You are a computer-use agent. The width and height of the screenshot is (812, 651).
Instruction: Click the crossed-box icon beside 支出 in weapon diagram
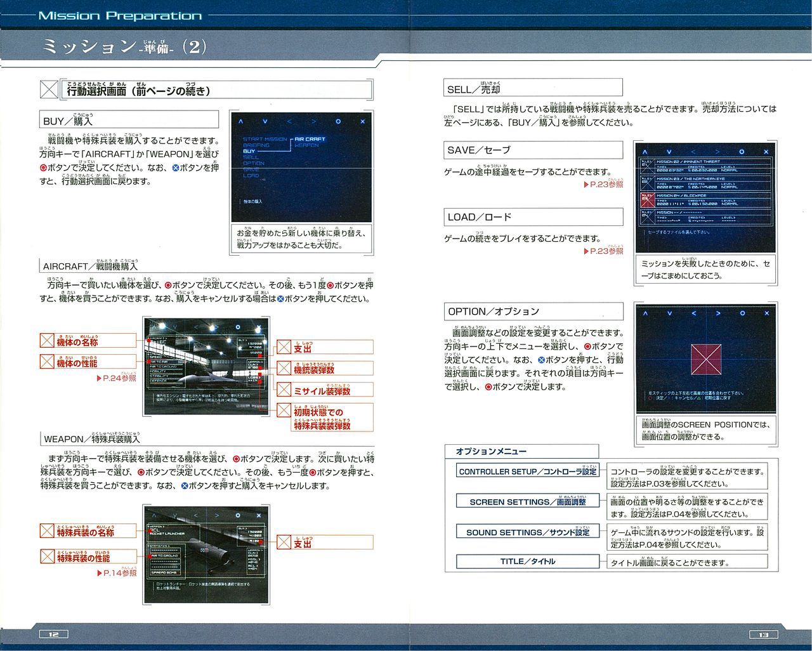(284, 542)
